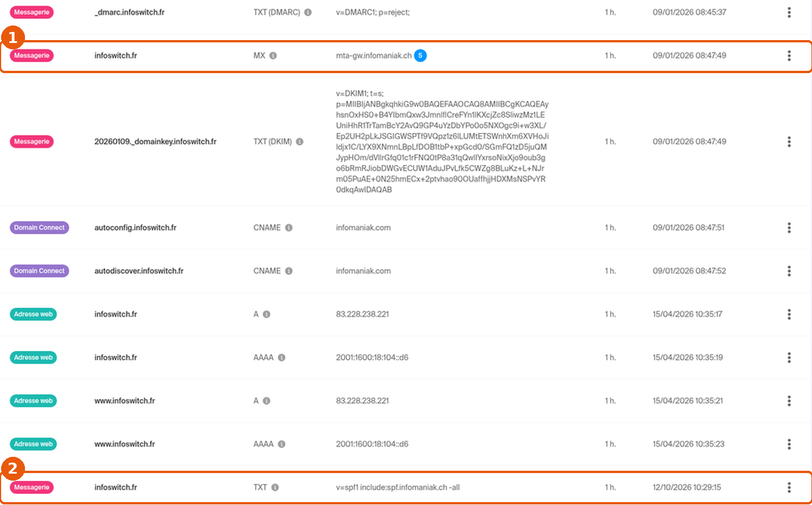
Task: Click Messagerie tag on SPF TXT row
Action: click(x=32, y=488)
